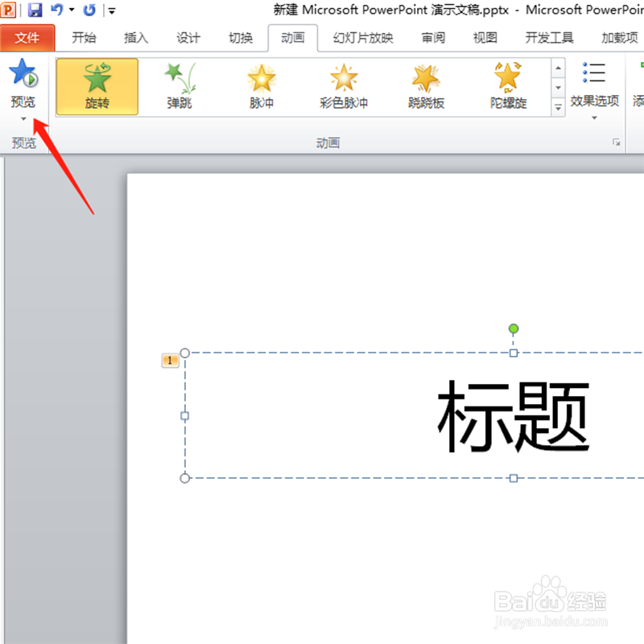This screenshot has width=644, height=644.
Task: Switch to the 插入 tab
Action: pos(136,38)
